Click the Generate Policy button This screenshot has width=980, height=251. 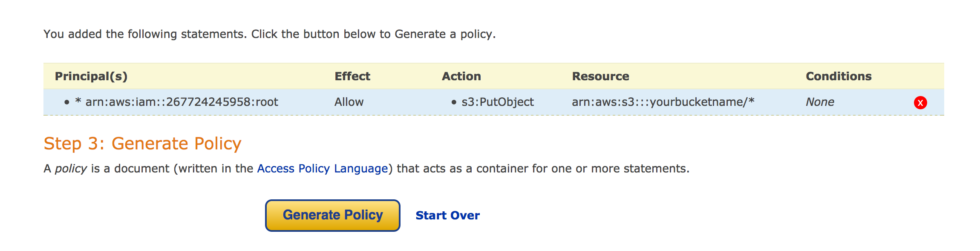(x=332, y=215)
